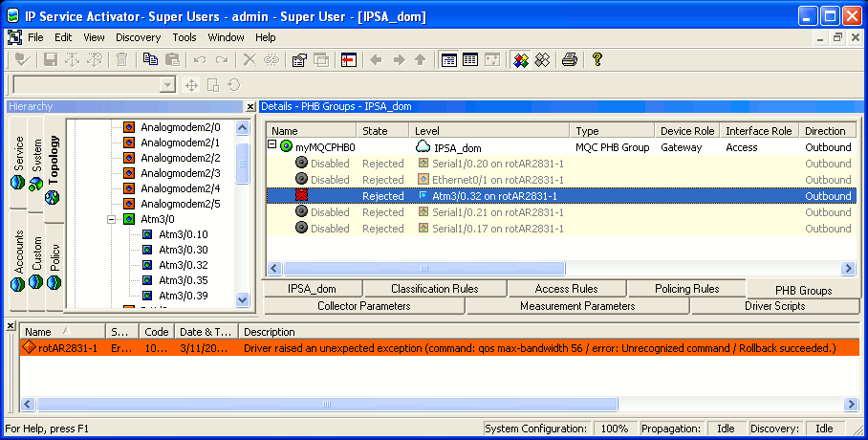Click the red X icon on Atm3/0.32 row

tap(301, 195)
